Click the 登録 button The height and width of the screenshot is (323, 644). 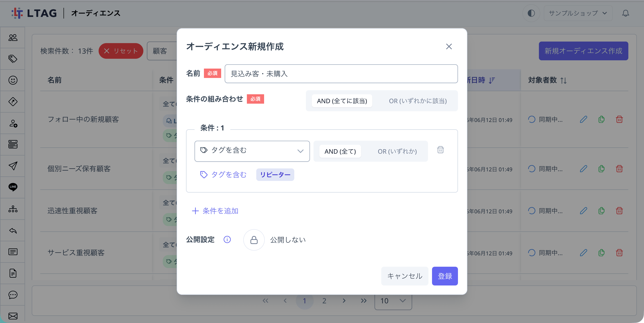point(445,276)
